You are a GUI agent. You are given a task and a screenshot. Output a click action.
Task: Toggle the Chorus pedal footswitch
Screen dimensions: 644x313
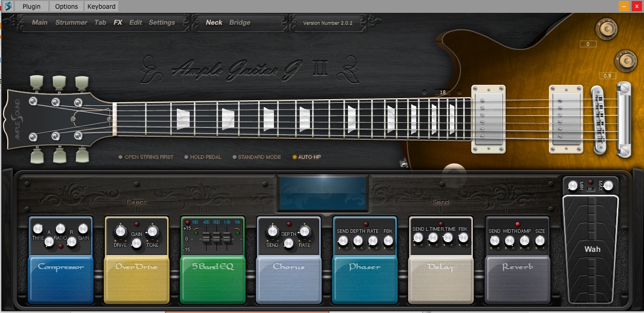(289, 280)
